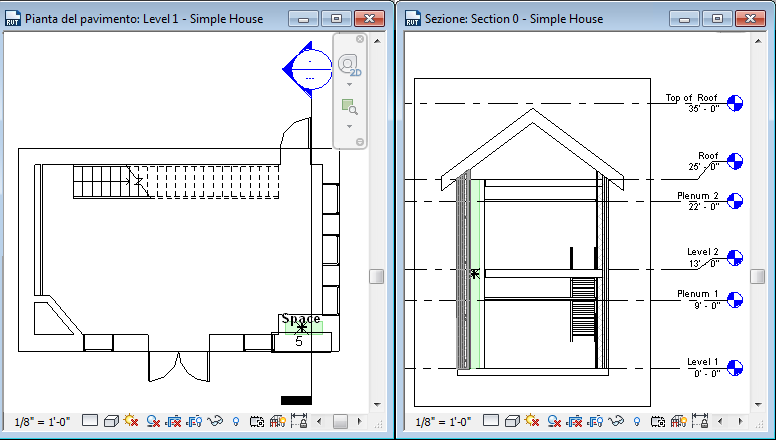The height and width of the screenshot is (440, 776).
Task: Select the 9' - 0" elevation value
Action: tap(706, 305)
